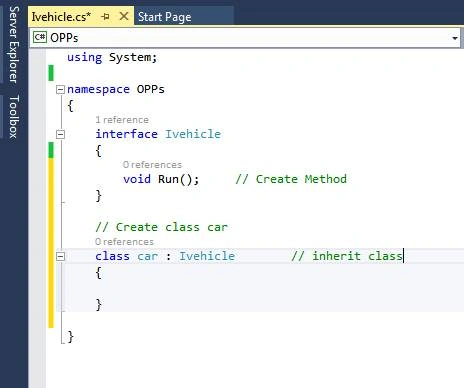
Task: Collapse the interface Ivehicle block
Action: (x=60, y=135)
